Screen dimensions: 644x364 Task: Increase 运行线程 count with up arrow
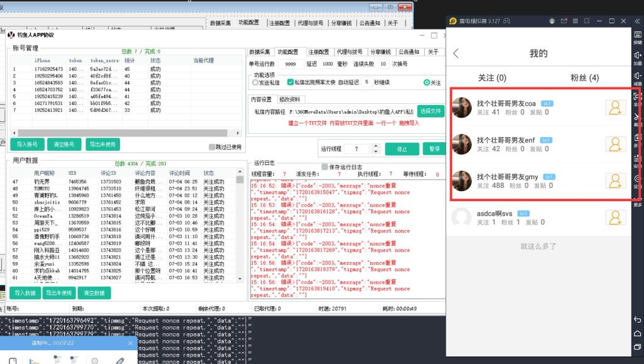tap(375, 146)
